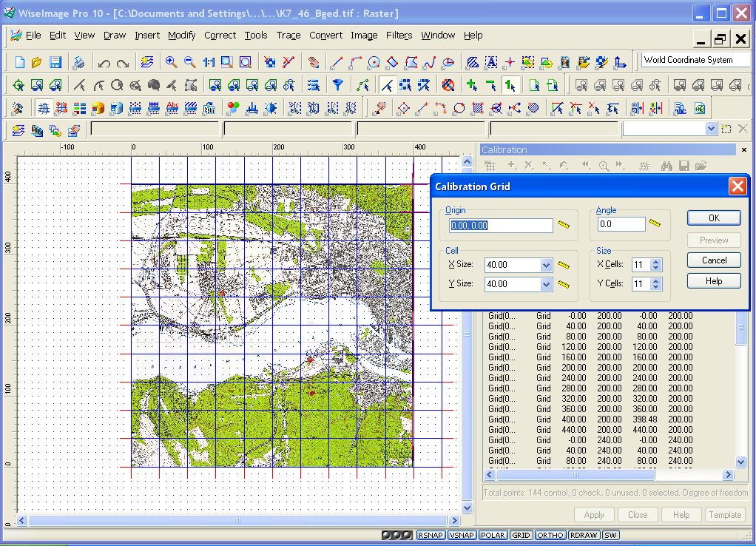The image size is (756, 546).
Task: Click the blue funnel filter icon
Action: tap(337, 85)
